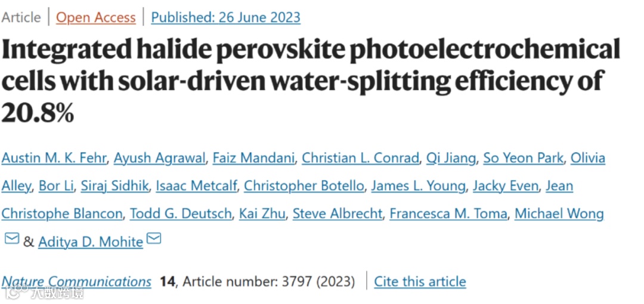Image resolution: width=644 pixels, height=304 pixels.
Task: Click Steve Albrecht author name
Action: point(337,213)
